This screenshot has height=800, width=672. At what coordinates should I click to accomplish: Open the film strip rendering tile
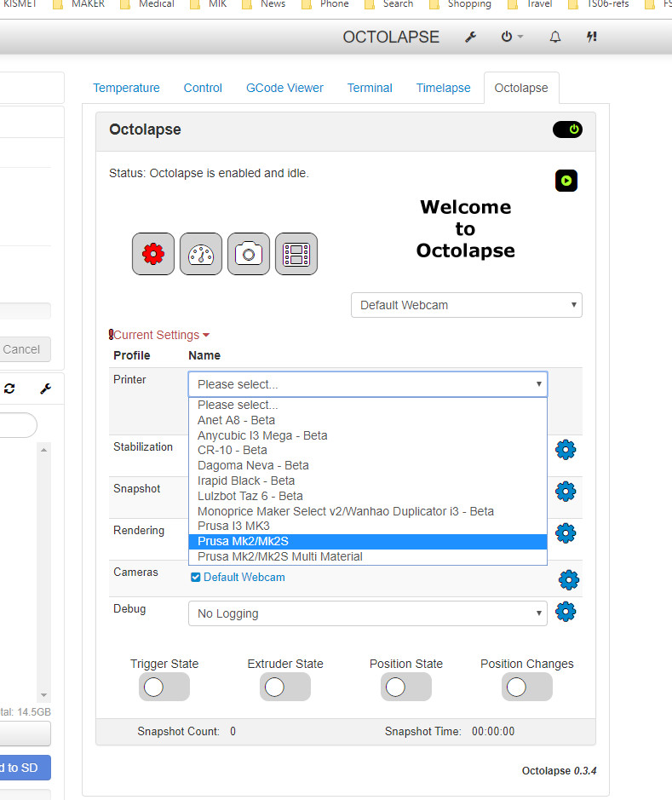[x=296, y=254]
